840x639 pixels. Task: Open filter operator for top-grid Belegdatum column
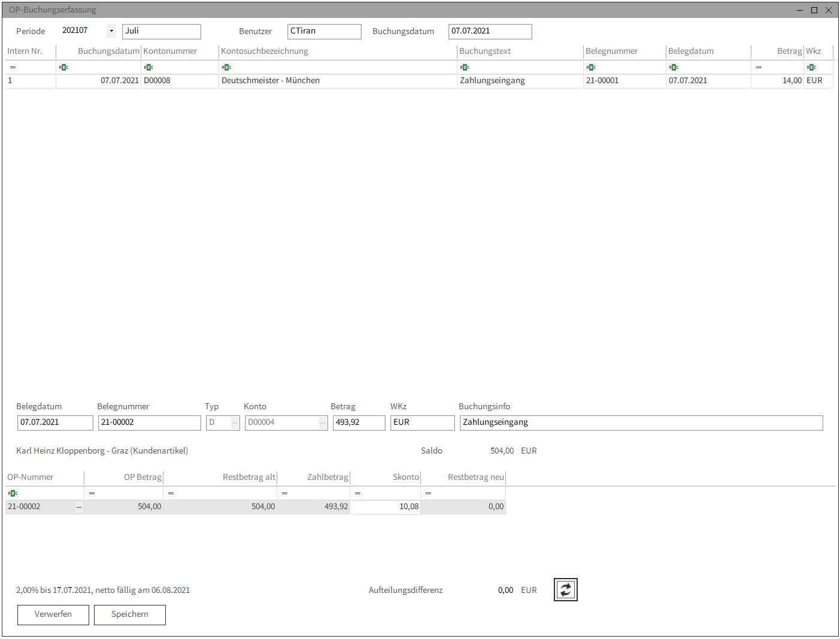pyautogui.click(x=674, y=67)
